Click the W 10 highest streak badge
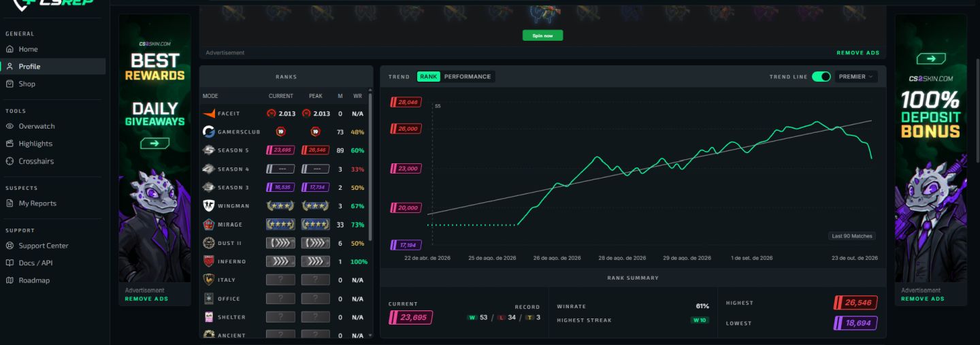This screenshot has height=345, width=980. point(700,320)
